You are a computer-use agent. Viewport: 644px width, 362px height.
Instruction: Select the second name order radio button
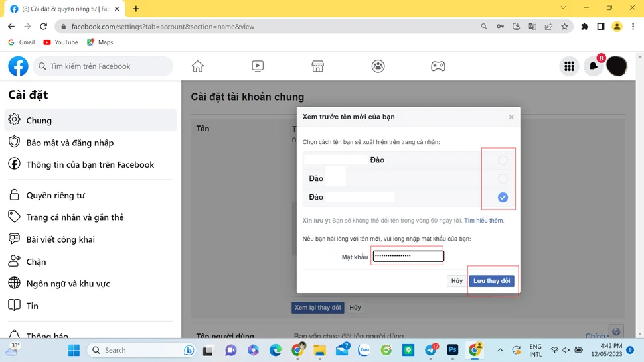click(503, 179)
